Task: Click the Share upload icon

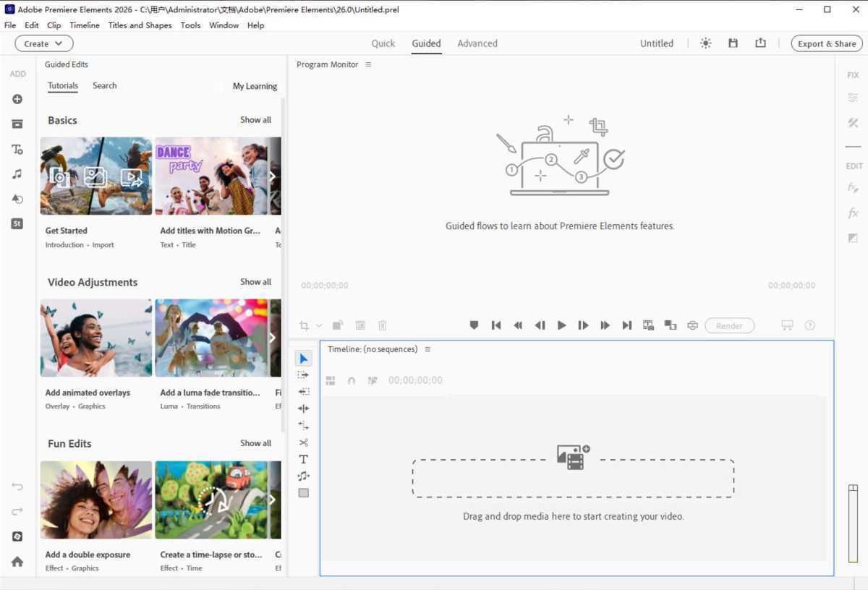Action: (760, 43)
